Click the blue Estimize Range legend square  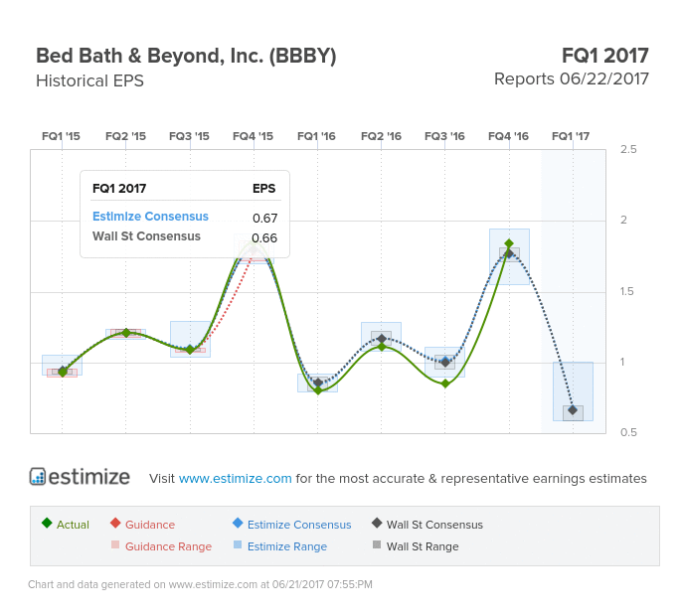(x=238, y=544)
